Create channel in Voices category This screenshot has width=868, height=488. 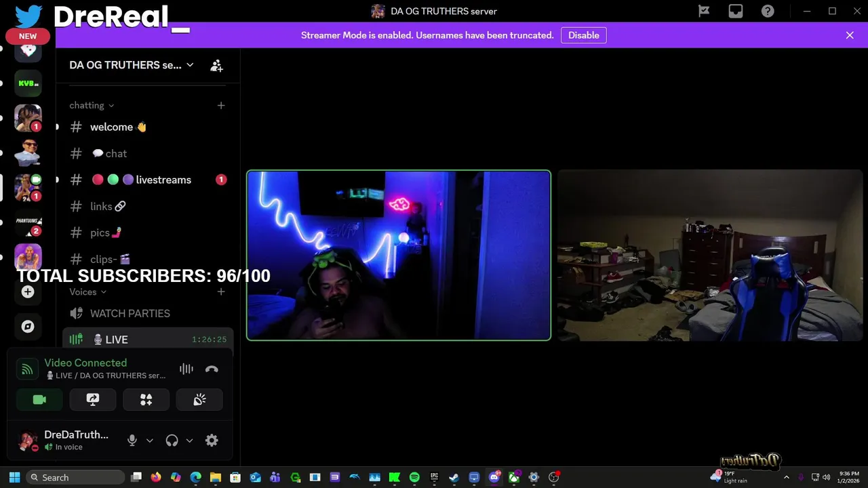[220, 292]
